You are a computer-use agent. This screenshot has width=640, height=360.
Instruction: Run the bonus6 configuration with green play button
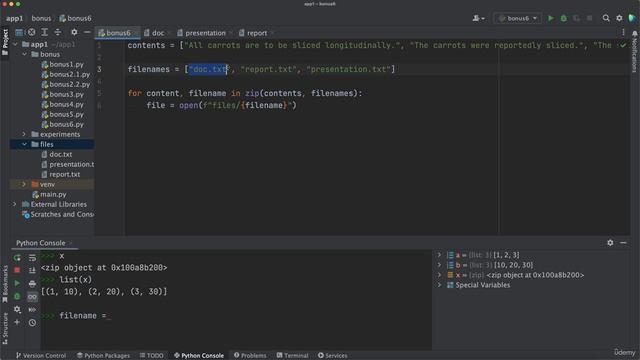551,18
